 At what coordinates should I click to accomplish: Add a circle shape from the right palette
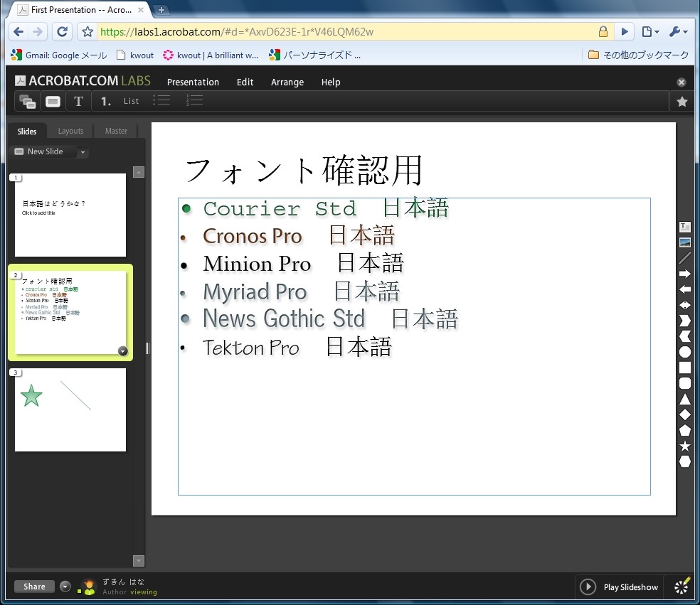[684, 353]
